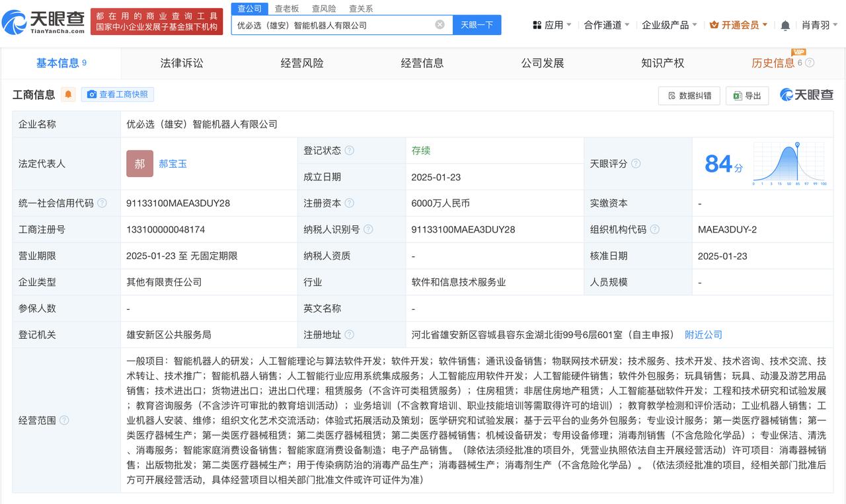This screenshot has height=504, width=846.
Task: Click help icon next to 组织机构代码
Action: pos(654,229)
